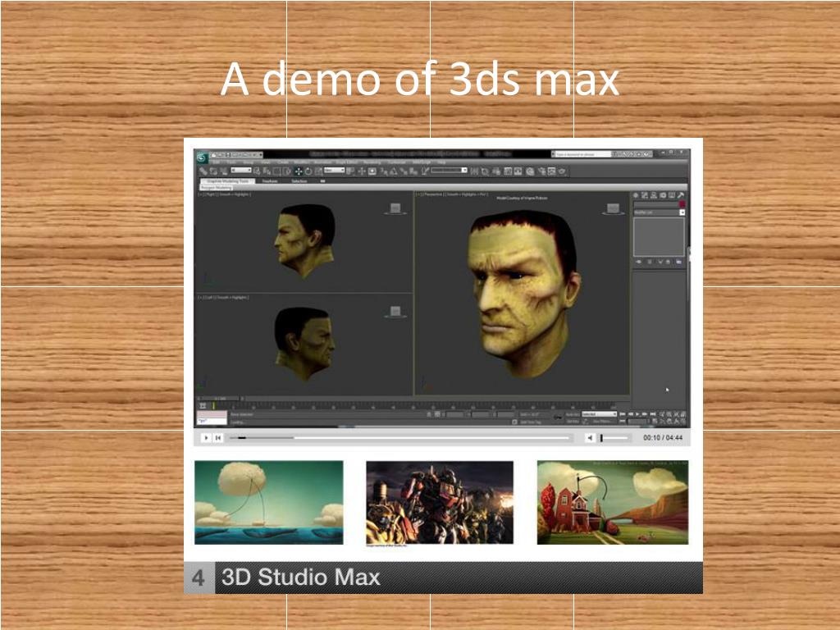Open the Layer Manager

(x=496, y=171)
